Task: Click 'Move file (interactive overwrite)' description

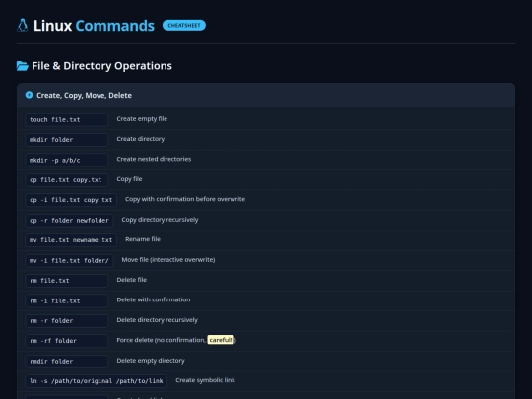Action: tap(168, 260)
